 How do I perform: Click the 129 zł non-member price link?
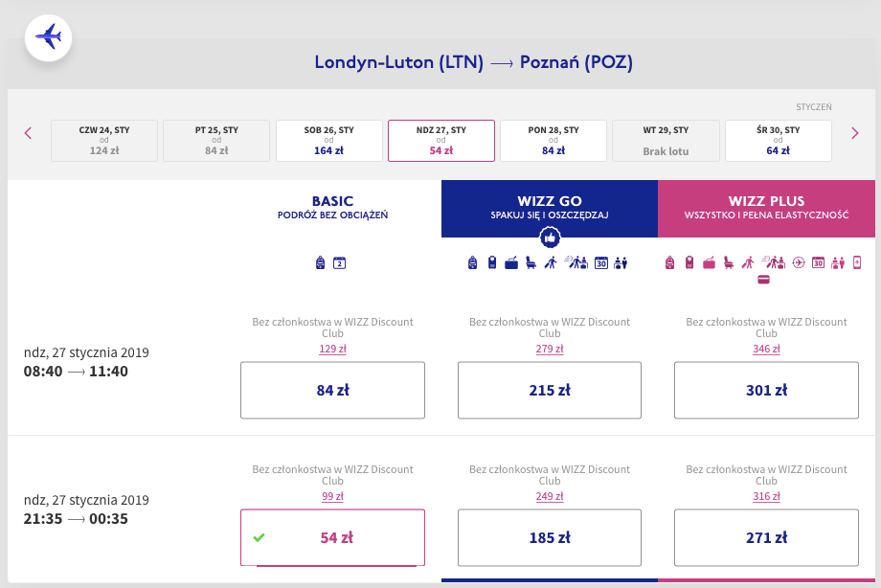[332, 348]
